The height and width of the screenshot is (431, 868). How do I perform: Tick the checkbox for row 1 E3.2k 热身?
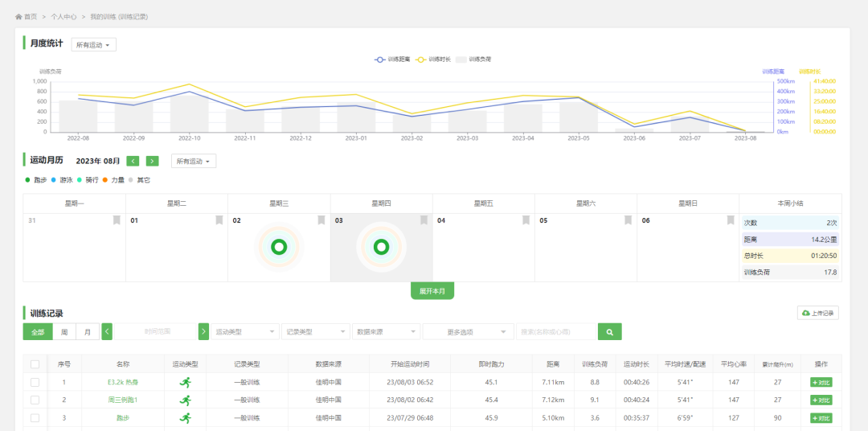point(35,382)
